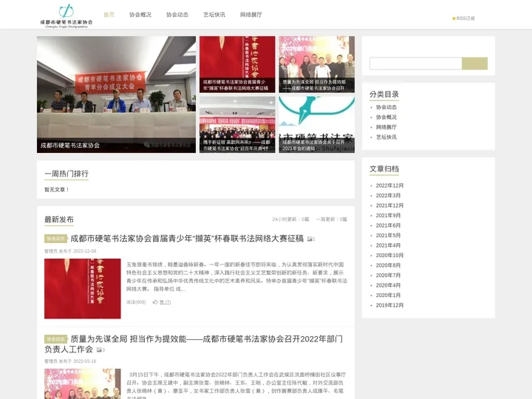Viewport: 532px width, 399px height.
Task: Open the 2020年10月 archive link
Action: [389, 256]
